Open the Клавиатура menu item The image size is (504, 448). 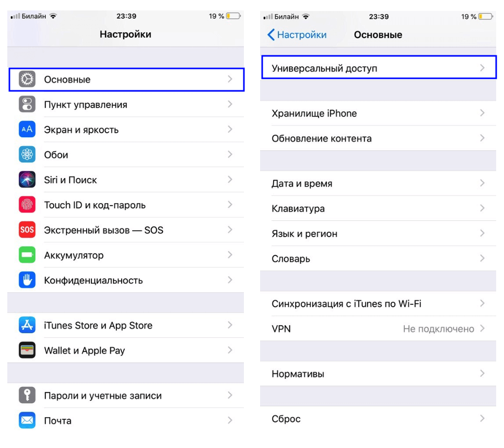pyautogui.click(x=378, y=208)
